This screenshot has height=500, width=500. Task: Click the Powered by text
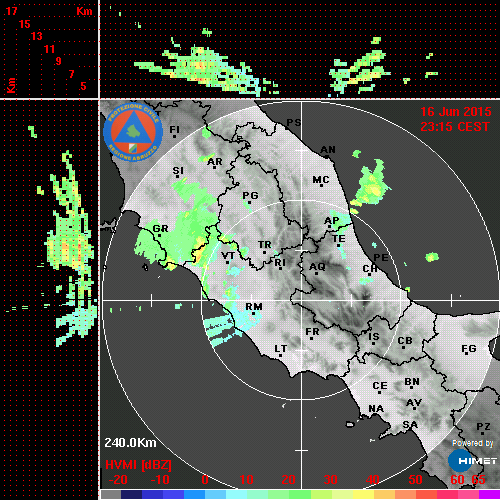[473, 443]
